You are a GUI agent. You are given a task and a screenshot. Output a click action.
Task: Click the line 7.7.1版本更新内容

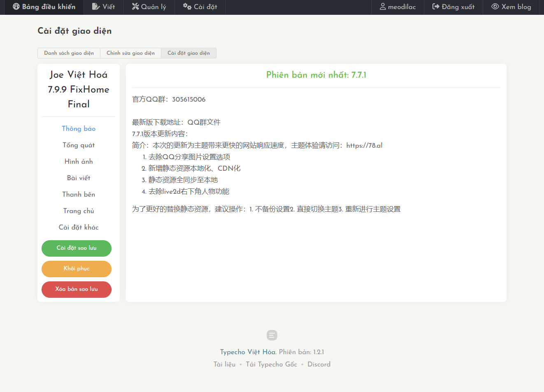tap(160, 134)
